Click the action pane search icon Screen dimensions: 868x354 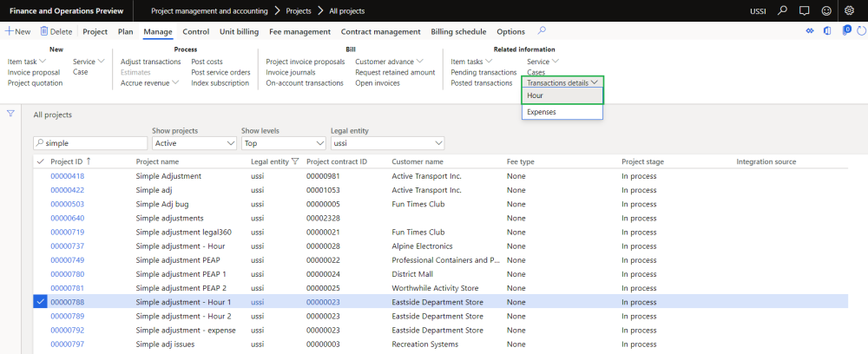542,31
